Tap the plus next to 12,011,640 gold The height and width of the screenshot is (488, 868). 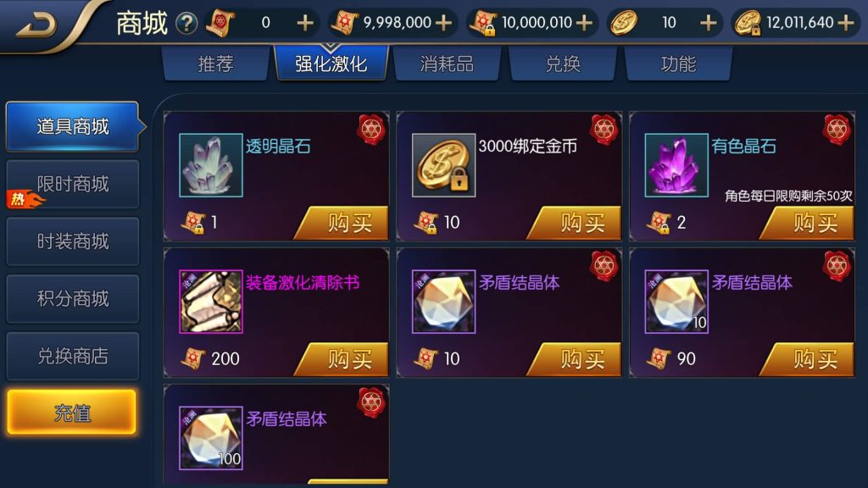point(846,23)
